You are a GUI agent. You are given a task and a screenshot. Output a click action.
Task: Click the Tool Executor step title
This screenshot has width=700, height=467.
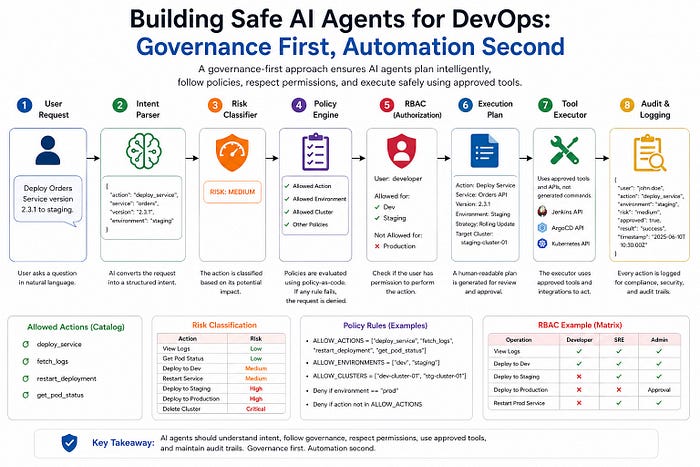(570, 109)
